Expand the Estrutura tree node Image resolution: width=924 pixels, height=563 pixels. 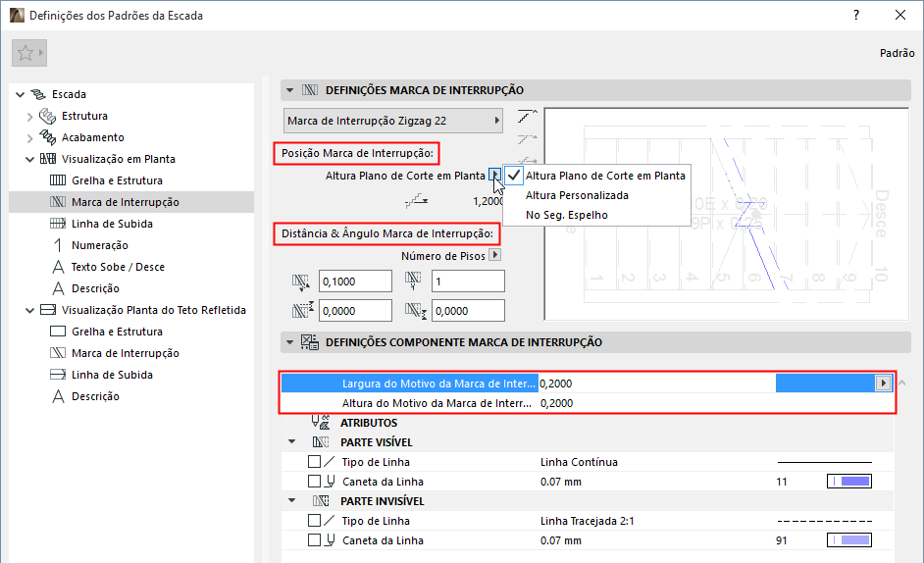pyautogui.click(x=30, y=116)
